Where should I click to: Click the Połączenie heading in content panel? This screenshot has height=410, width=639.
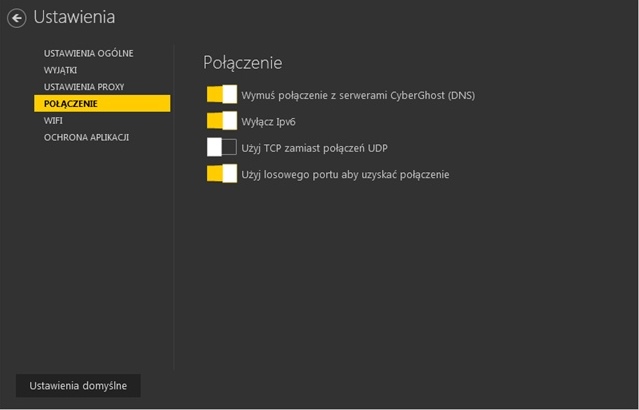pyautogui.click(x=242, y=63)
